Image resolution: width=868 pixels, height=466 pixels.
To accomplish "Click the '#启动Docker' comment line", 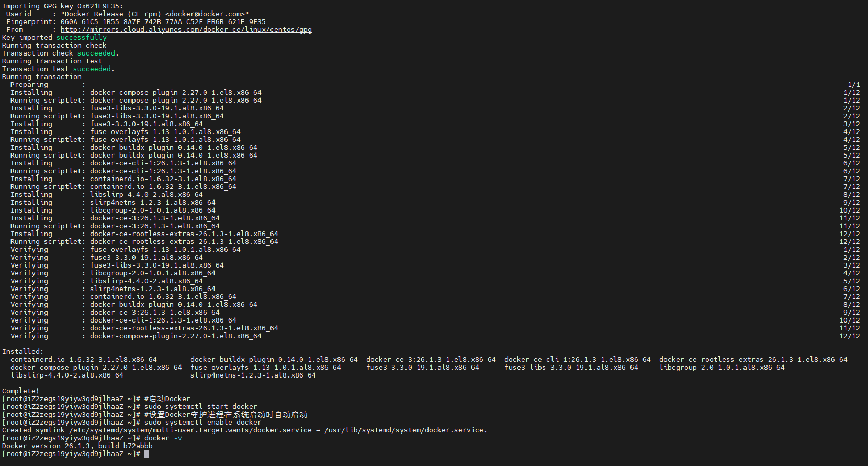I will pos(167,399).
